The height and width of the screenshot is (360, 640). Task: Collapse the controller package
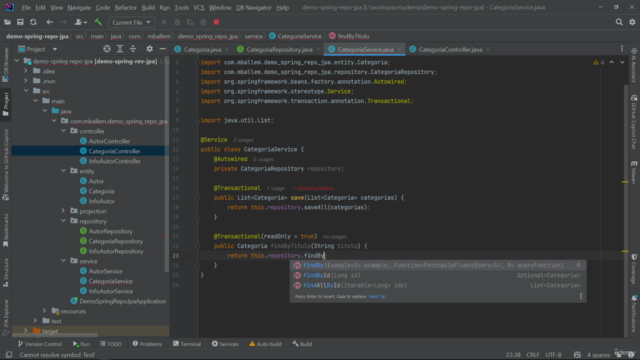point(63,131)
